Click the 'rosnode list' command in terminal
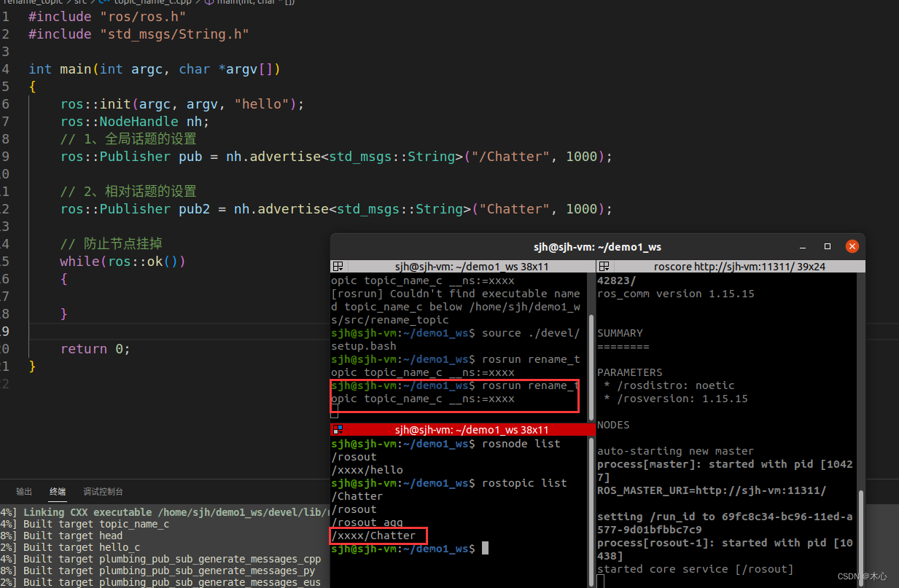Screen dimensions: 899x588 tap(521, 444)
